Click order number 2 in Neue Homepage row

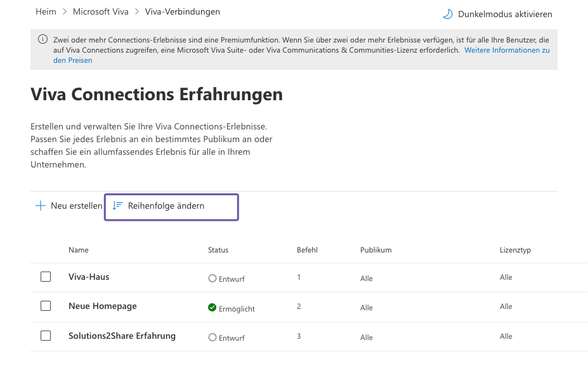click(299, 306)
